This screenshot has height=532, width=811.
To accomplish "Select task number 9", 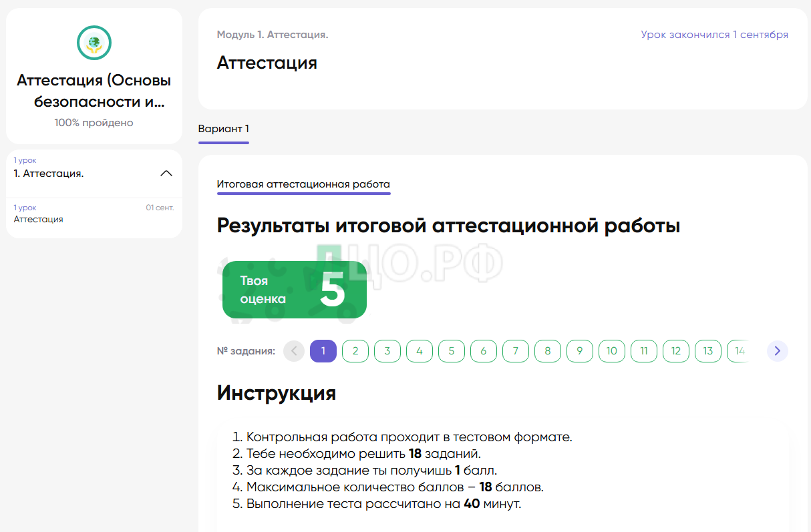I will pos(580,351).
